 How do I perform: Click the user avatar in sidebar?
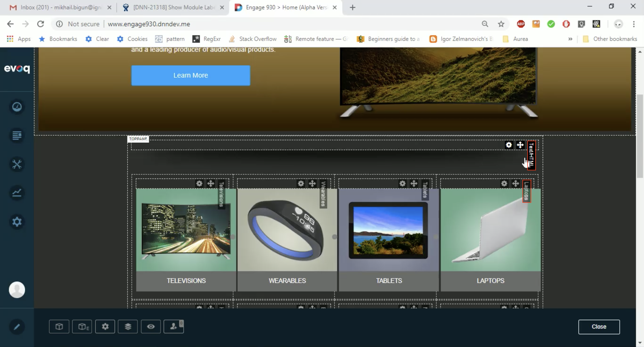click(x=17, y=290)
